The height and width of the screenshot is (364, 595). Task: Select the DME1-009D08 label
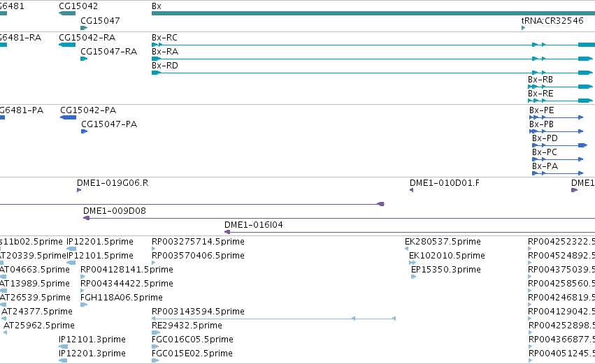click(x=114, y=211)
